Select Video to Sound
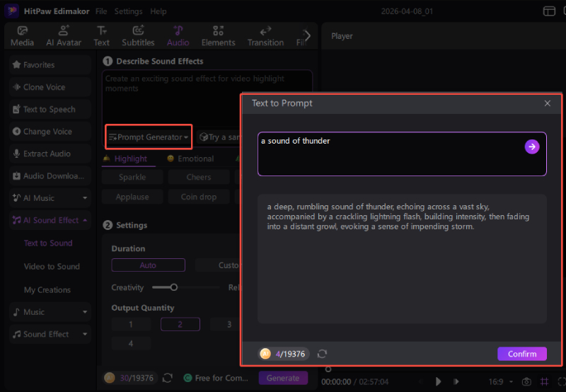This screenshot has height=392, width=566. click(x=52, y=266)
